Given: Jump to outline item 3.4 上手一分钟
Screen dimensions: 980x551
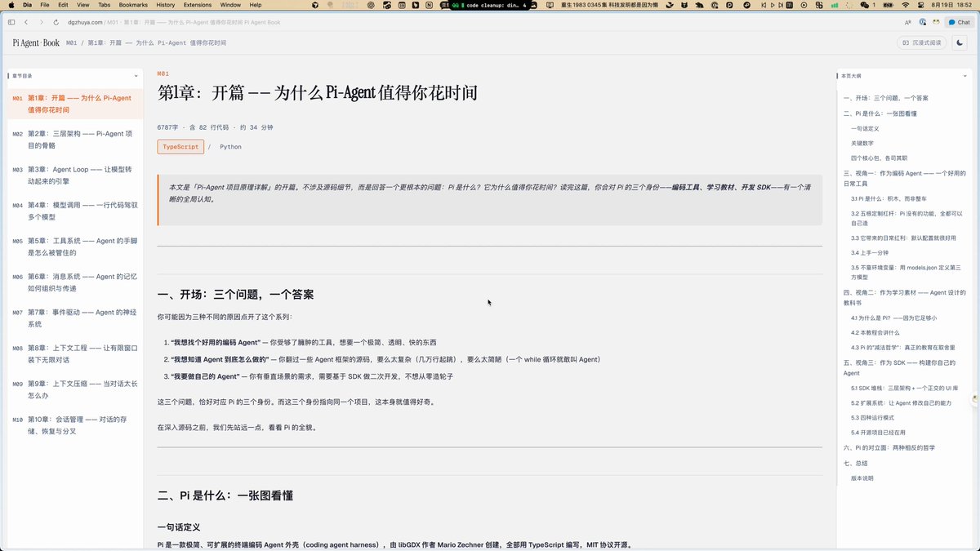Looking at the screenshot, I should pyautogui.click(x=871, y=253).
